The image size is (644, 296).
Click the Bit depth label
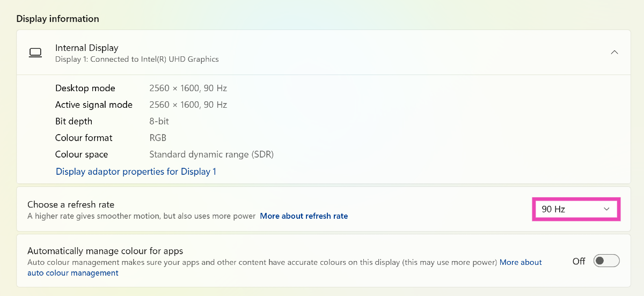click(74, 121)
